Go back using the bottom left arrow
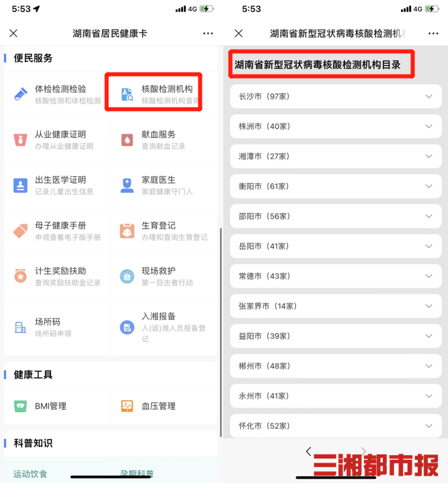The width and height of the screenshot is (448, 484). (308, 451)
